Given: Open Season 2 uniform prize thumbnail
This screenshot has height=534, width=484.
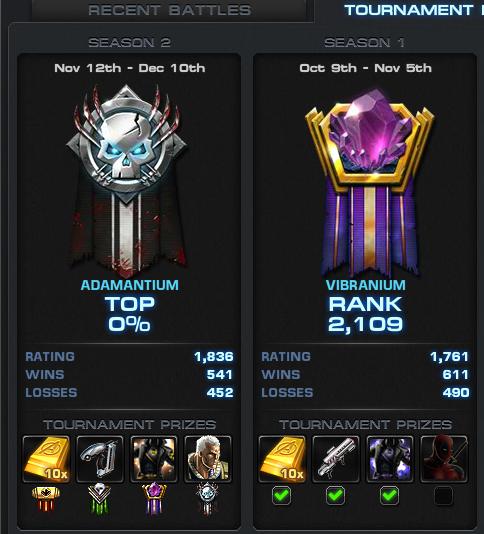Looking at the screenshot, I should [154, 459].
